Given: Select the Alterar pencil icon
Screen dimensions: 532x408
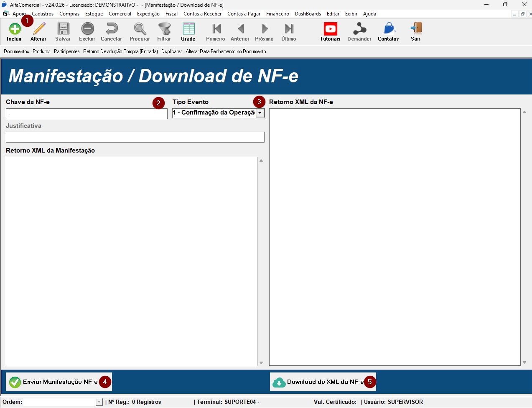Looking at the screenshot, I should point(38,29).
